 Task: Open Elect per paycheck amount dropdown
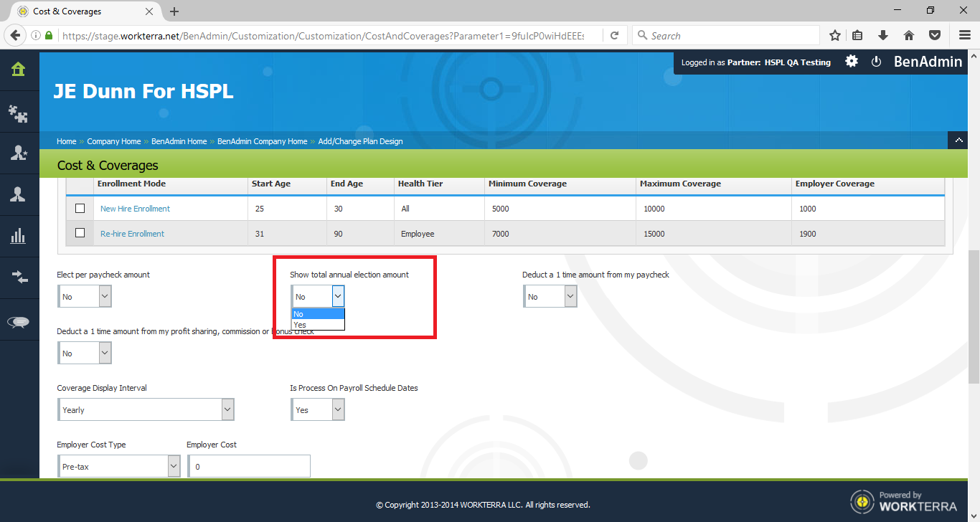(84, 296)
